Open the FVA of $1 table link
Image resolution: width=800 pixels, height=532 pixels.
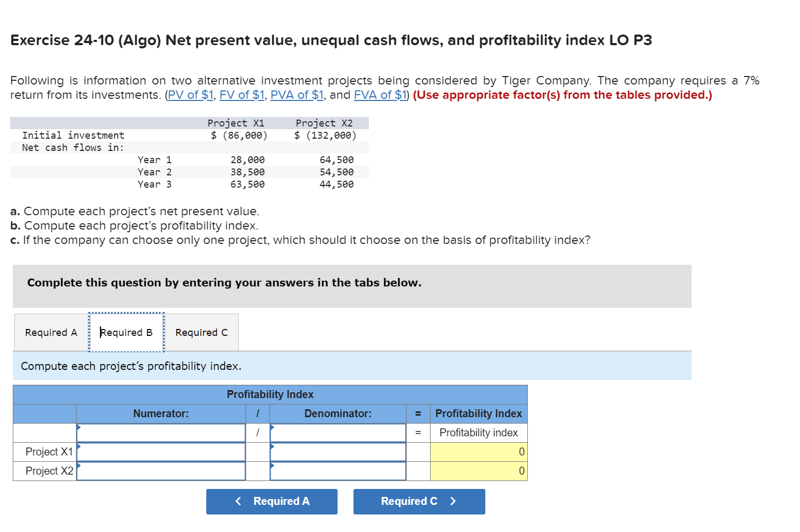(x=379, y=95)
